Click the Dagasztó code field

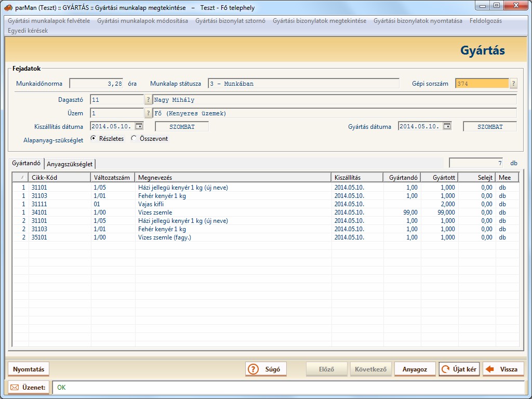117,100
